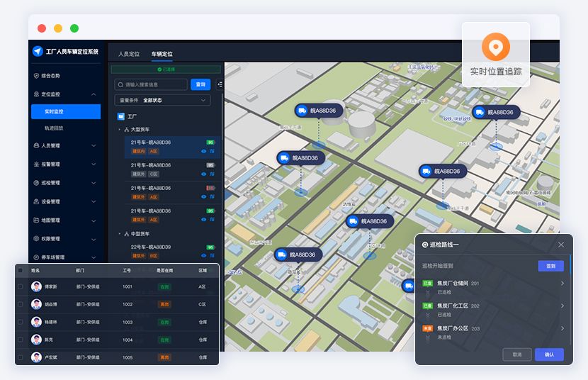Click the 工厂 folder icon in tree
Viewport: 588px width, 380px height.
click(x=120, y=116)
